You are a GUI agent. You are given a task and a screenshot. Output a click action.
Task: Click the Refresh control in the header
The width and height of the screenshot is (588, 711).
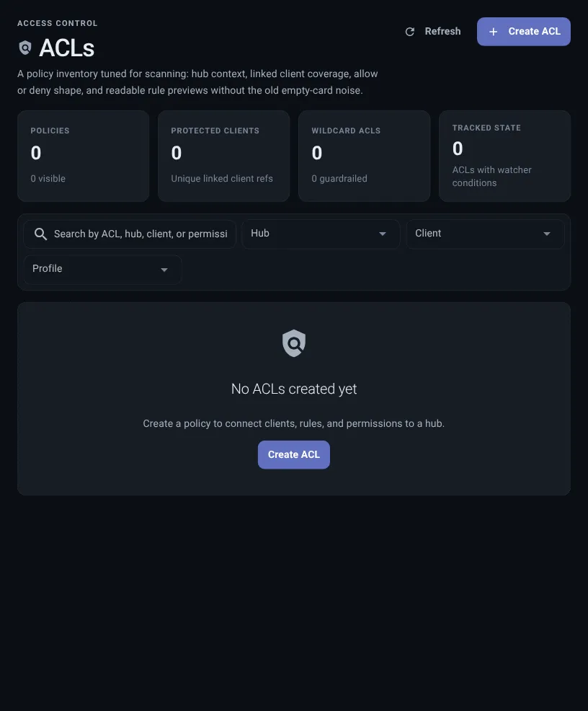point(433,31)
